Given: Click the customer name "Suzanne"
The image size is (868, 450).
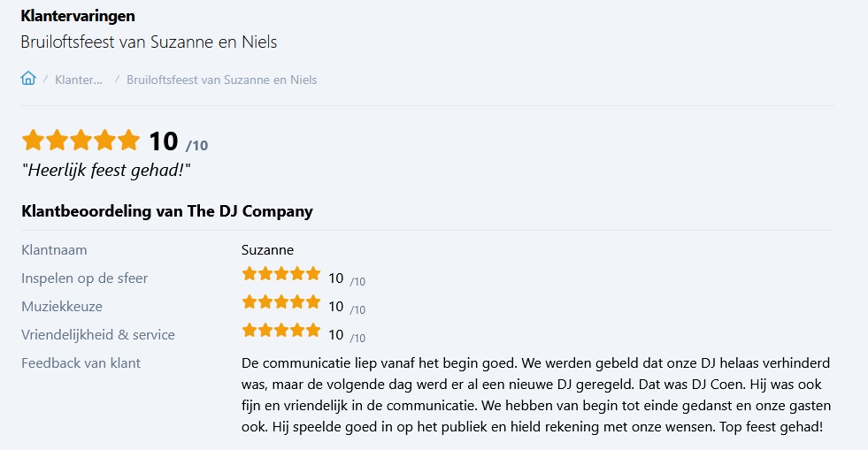Looking at the screenshot, I should [267, 249].
